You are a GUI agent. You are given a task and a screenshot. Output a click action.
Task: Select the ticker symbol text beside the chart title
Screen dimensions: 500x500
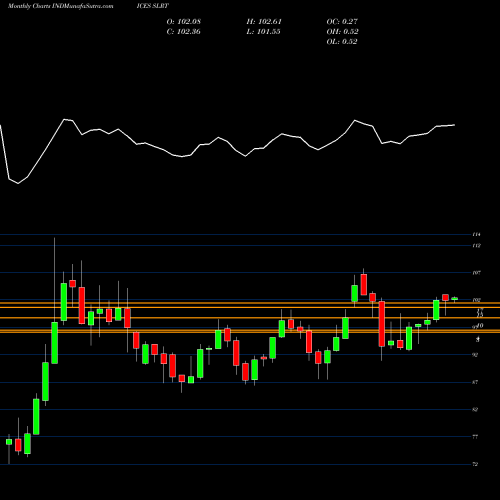[153, 6]
